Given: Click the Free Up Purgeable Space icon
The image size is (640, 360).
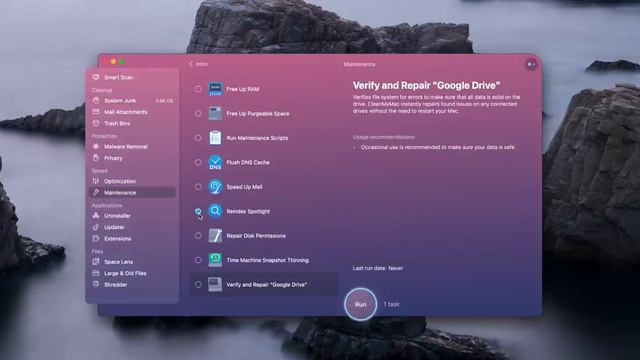Looking at the screenshot, I should coord(215,113).
